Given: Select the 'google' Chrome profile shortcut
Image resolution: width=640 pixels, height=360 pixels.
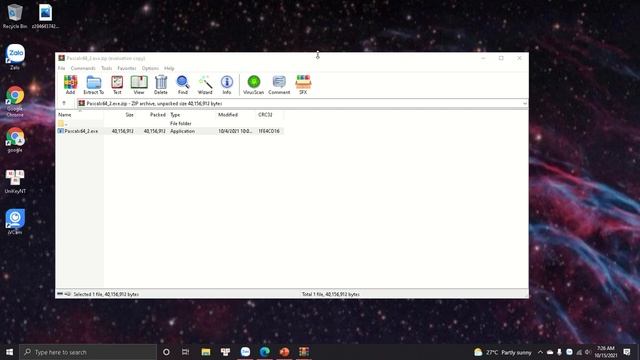Looking at the screenshot, I should [x=15, y=140].
